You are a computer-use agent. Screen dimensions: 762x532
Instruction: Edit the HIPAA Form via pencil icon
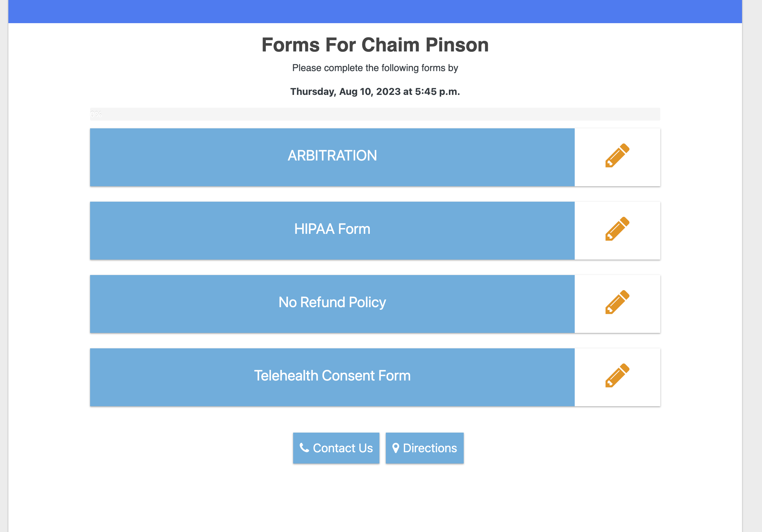[617, 228]
